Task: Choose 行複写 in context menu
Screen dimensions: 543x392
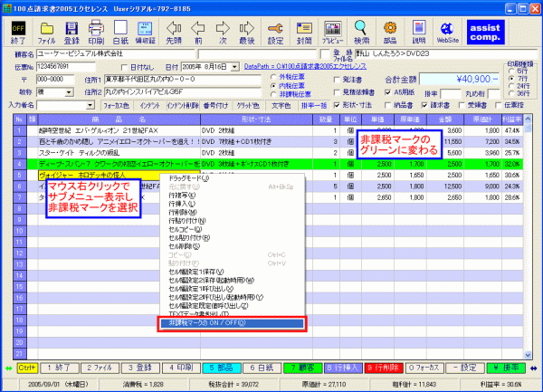Action: (x=232, y=196)
